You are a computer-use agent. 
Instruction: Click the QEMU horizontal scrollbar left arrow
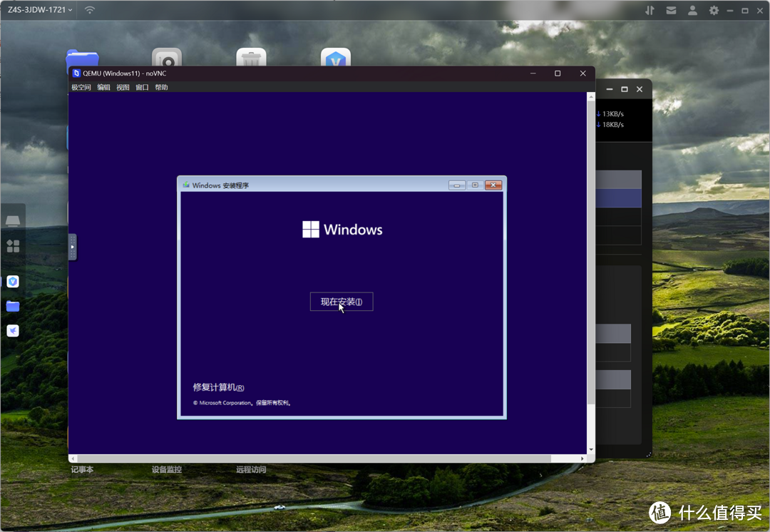[x=73, y=459]
